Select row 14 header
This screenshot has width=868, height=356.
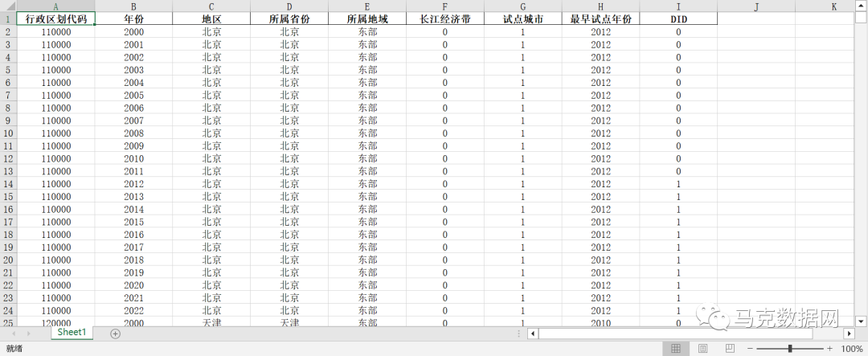pyautogui.click(x=8, y=184)
